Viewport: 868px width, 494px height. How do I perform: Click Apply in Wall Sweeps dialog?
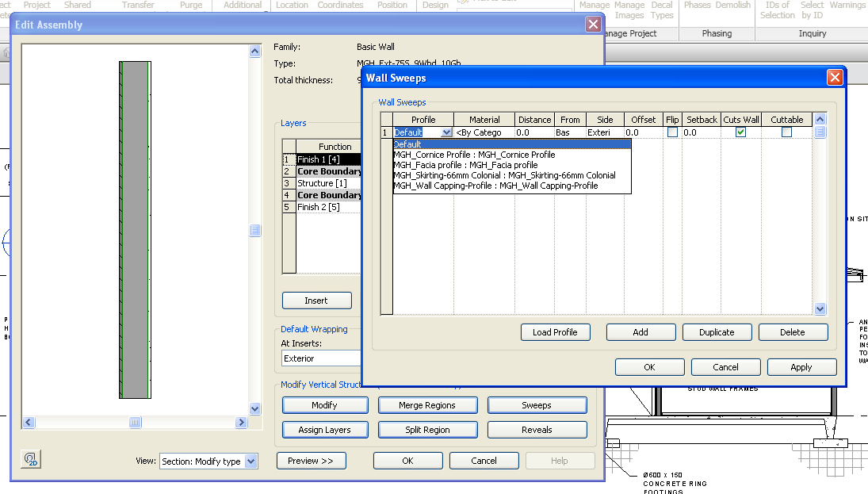coord(801,367)
